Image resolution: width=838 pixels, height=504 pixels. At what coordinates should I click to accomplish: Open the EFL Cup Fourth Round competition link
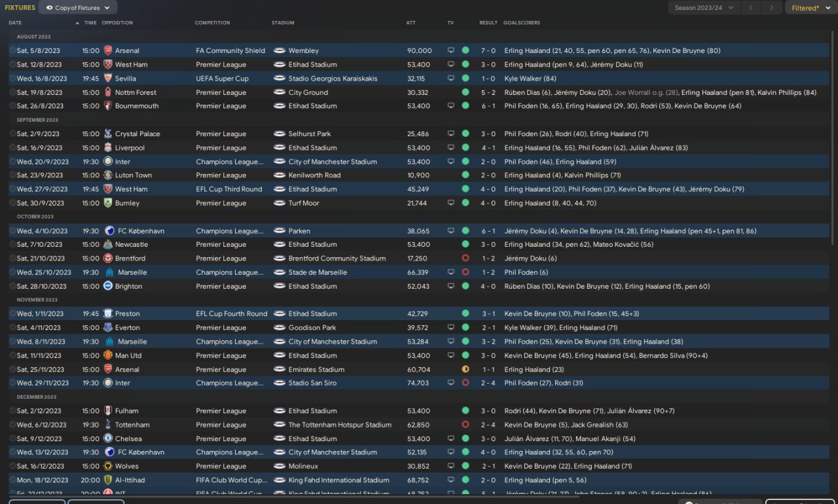232,314
